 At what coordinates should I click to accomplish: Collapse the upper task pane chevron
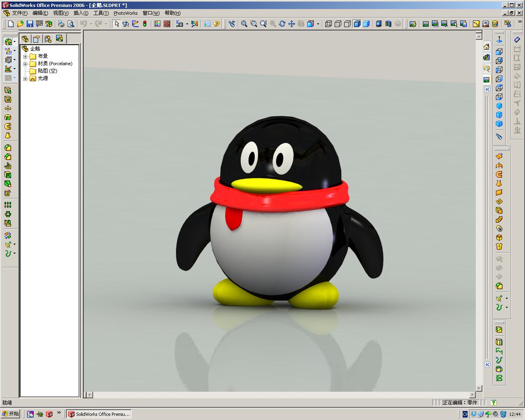487,89
